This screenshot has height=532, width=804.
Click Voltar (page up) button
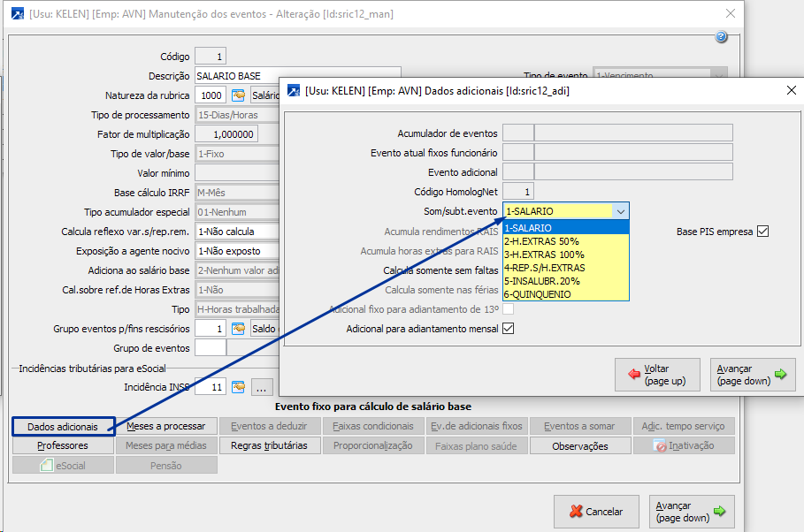tap(657, 375)
